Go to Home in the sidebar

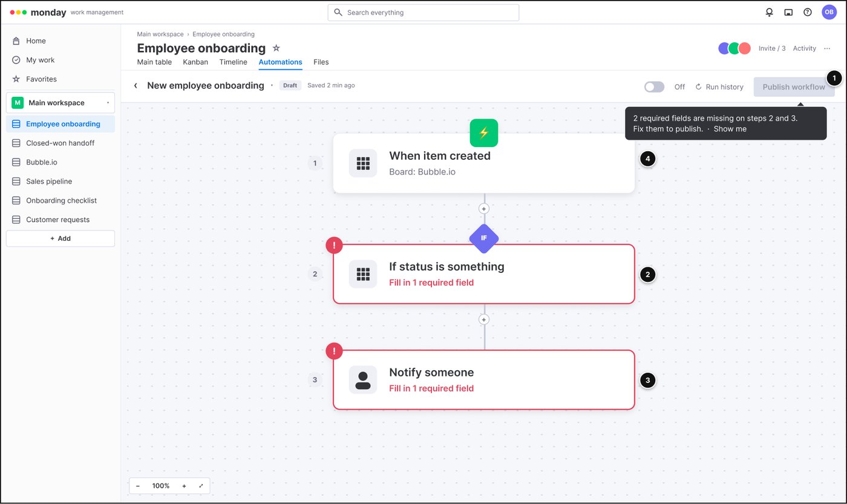tap(60, 41)
